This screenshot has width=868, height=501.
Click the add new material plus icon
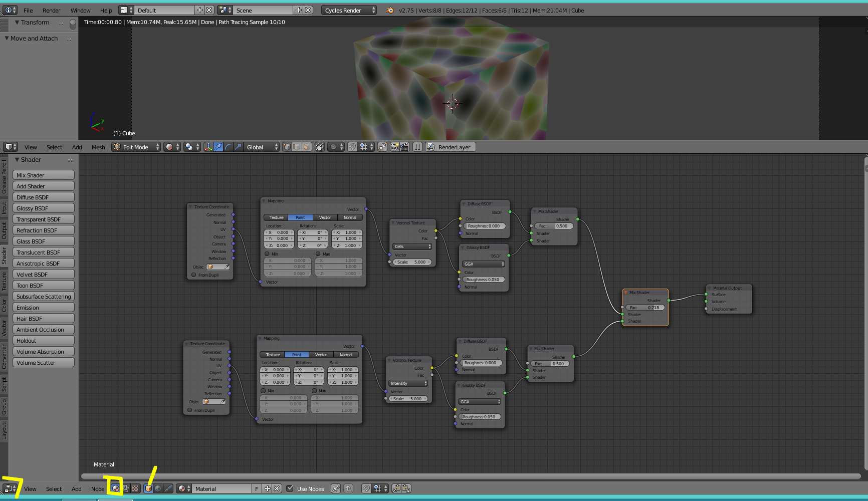pos(268,488)
